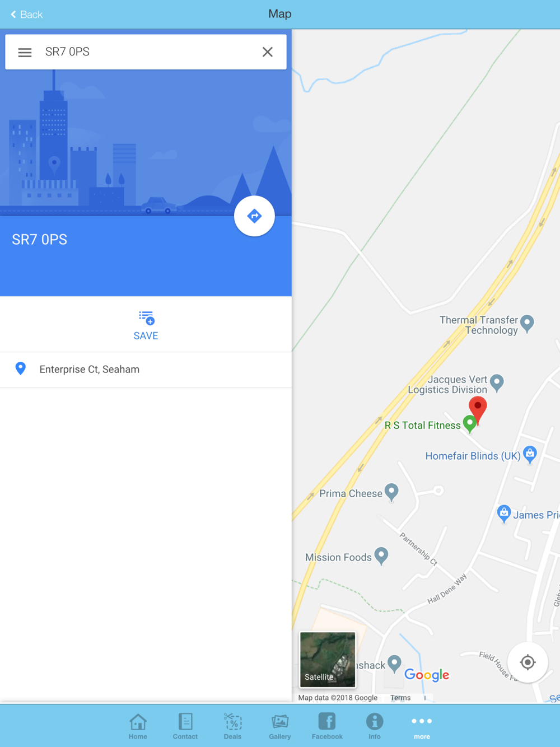Open the Gallery tab
Image resolution: width=560 pixels, height=747 pixels.
280,726
